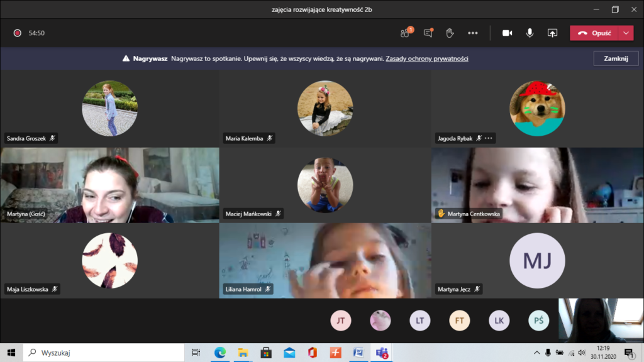Select Sandra Groszek's profile picture tile
This screenshot has width=644, height=362.
pyautogui.click(x=109, y=108)
